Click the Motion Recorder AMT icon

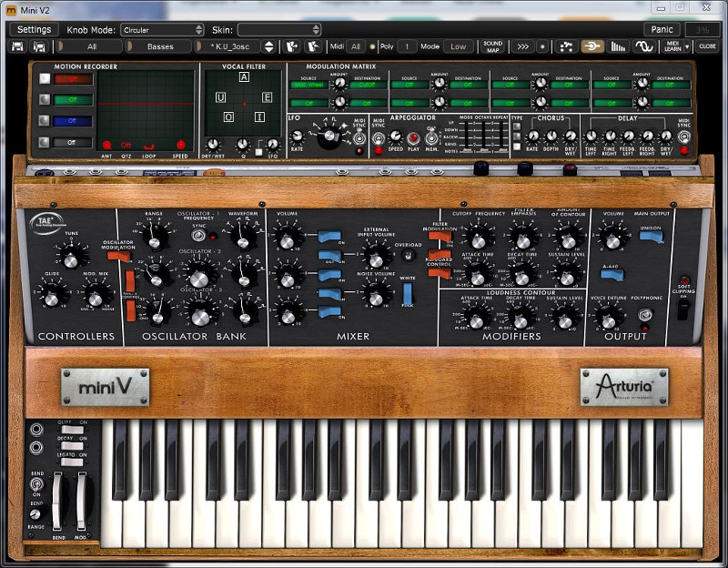pos(106,145)
